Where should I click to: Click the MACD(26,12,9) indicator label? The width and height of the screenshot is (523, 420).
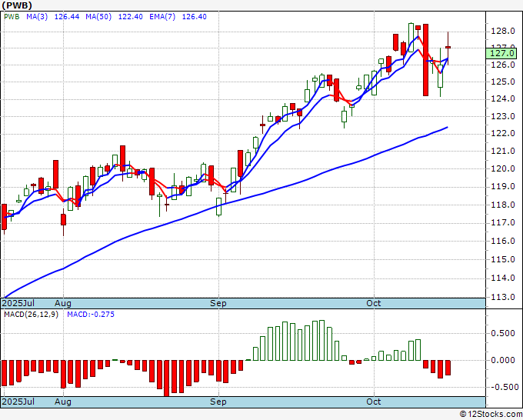[x=31, y=315]
